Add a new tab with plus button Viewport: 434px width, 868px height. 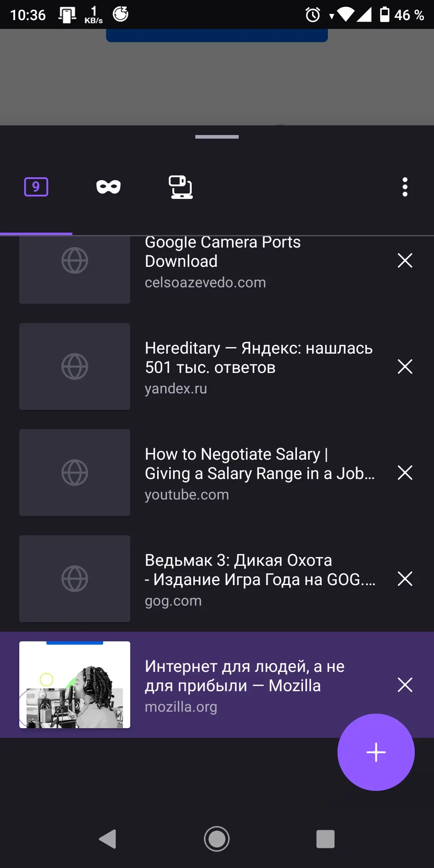coord(376,752)
